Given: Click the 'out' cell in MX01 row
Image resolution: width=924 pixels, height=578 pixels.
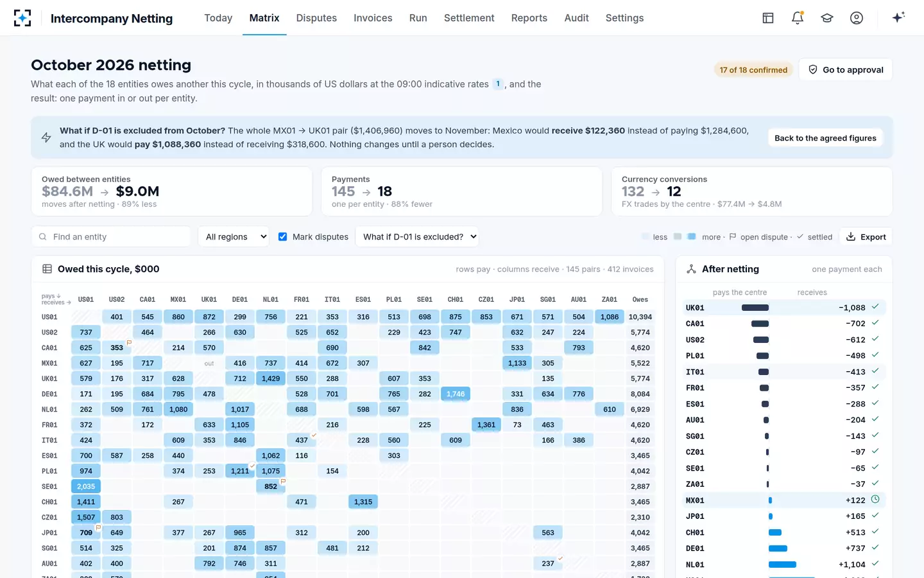Looking at the screenshot, I should tap(209, 363).
